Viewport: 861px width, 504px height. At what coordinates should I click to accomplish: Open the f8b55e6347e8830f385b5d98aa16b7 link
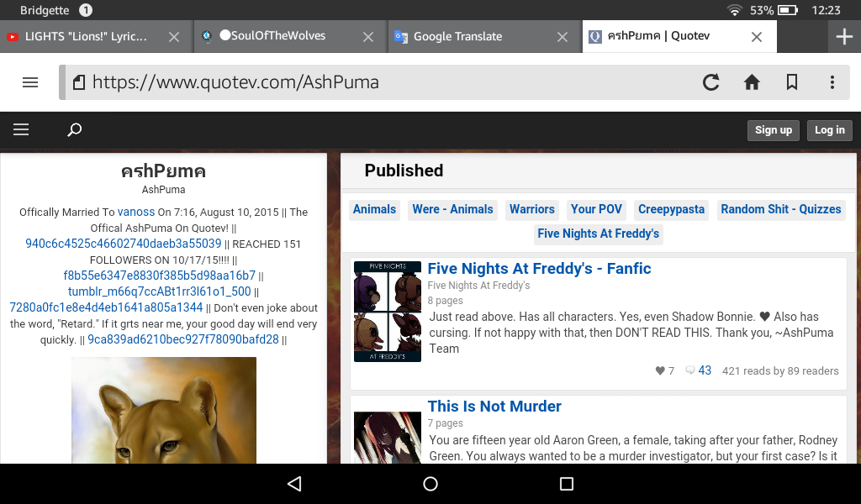point(159,276)
